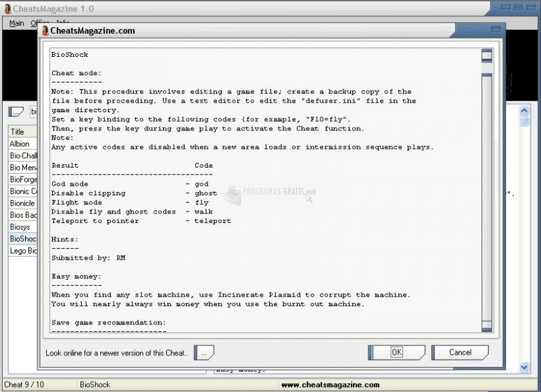The image size is (541, 392).
Task: Click the "Hints:" heading
Action: click(65, 240)
